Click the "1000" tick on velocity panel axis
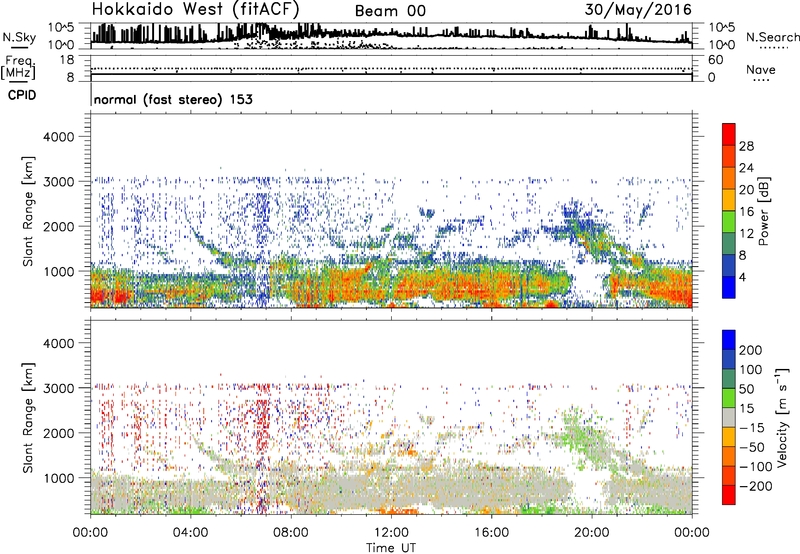Image resolution: width=800 pixels, height=554 pixels. 58,478
